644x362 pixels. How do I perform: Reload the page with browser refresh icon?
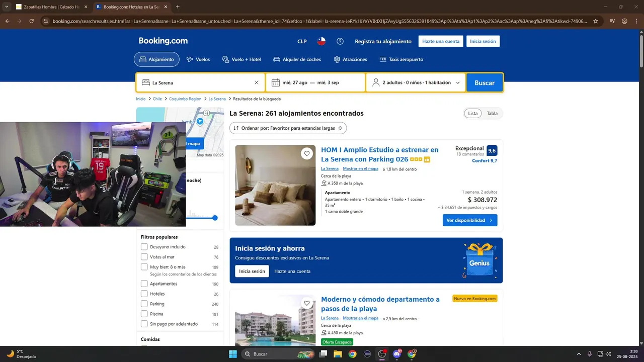(31, 21)
